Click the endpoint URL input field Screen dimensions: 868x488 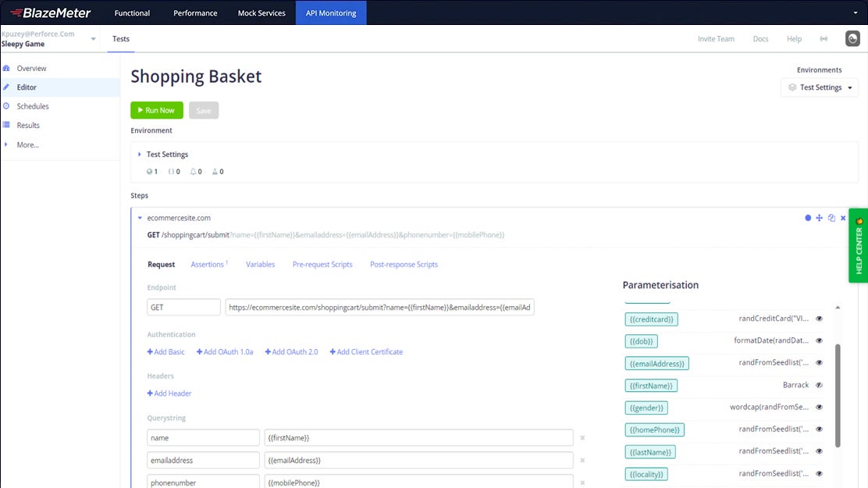(x=379, y=308)
